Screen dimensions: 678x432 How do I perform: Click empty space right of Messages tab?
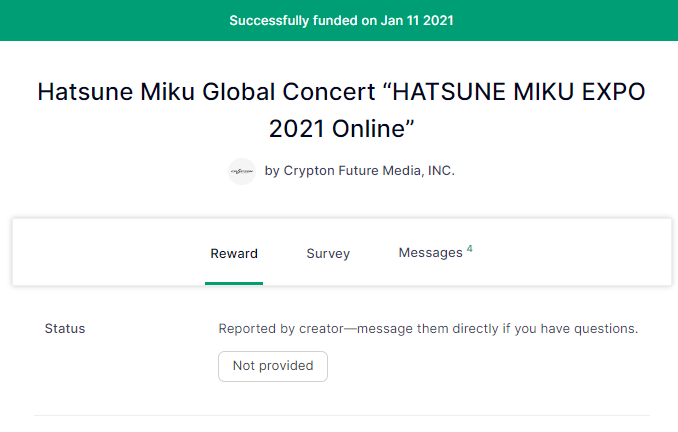pos(570,253)
